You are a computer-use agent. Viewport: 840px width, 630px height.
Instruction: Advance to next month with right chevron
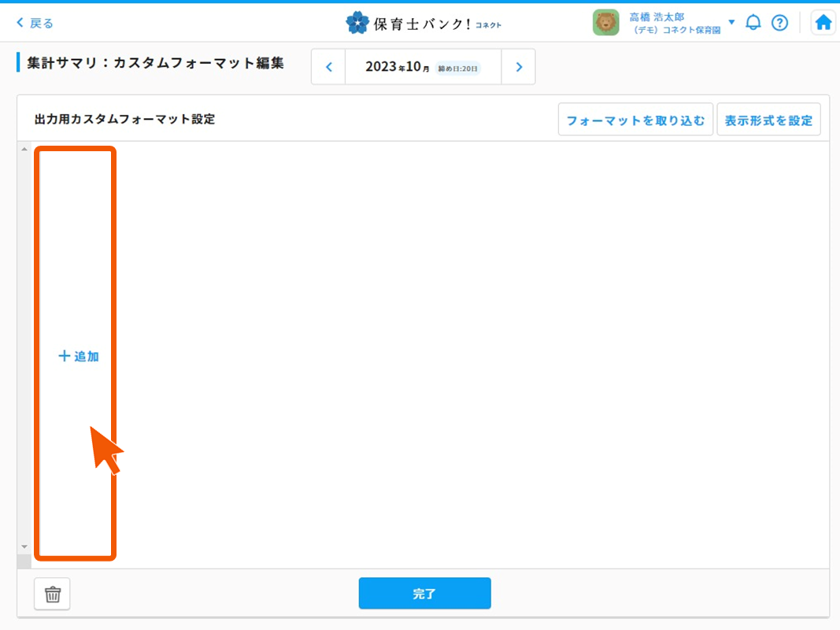(519, 66)
